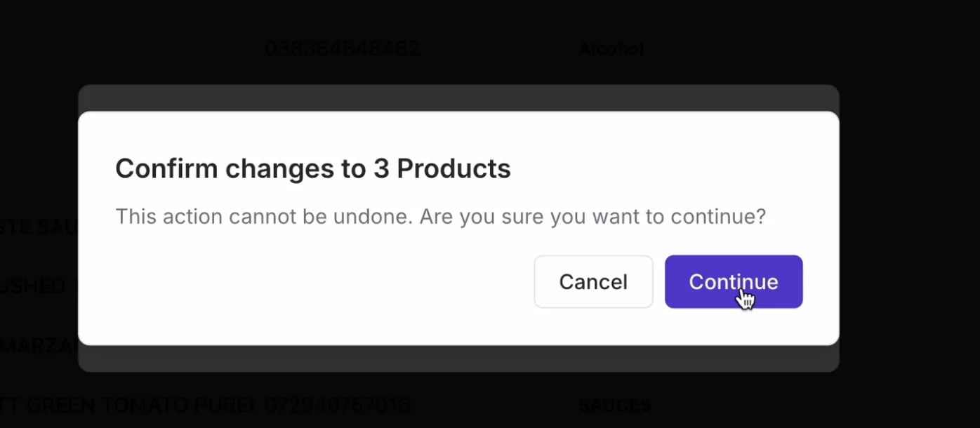Select the dimmed SAUCES category cell
This screenshot has width=980, height=428.
tap(614, 405)
